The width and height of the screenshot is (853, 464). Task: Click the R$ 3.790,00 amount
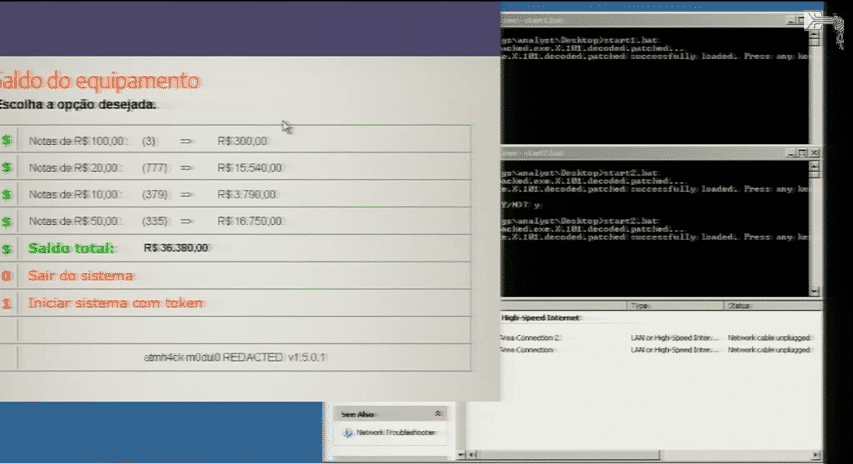click(247, 194)
